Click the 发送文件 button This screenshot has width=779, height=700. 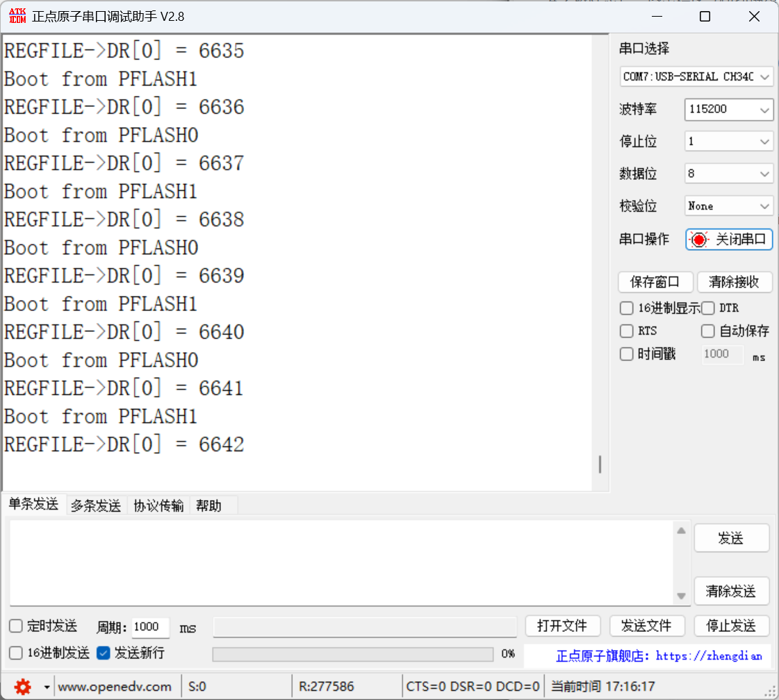pyautogui.click(x=647, y=626)
